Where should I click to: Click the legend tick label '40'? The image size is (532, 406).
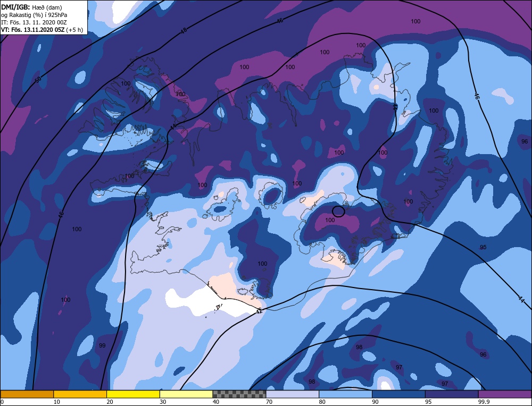(x=216, y=402)
